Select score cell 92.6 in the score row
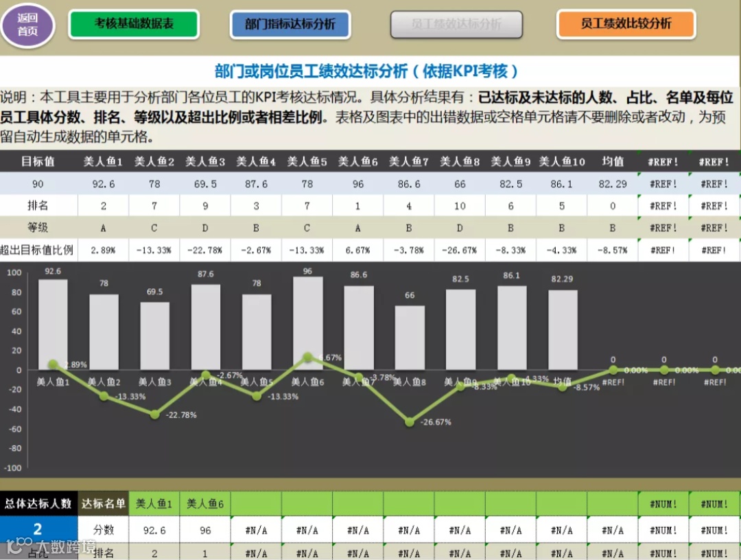 point(103,184)
